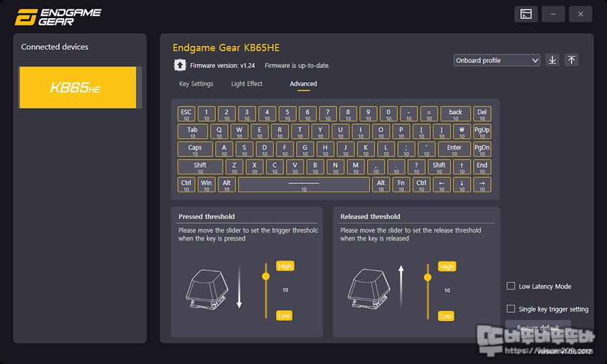Select the Tab key on keyboard layout

pos(192,131)
